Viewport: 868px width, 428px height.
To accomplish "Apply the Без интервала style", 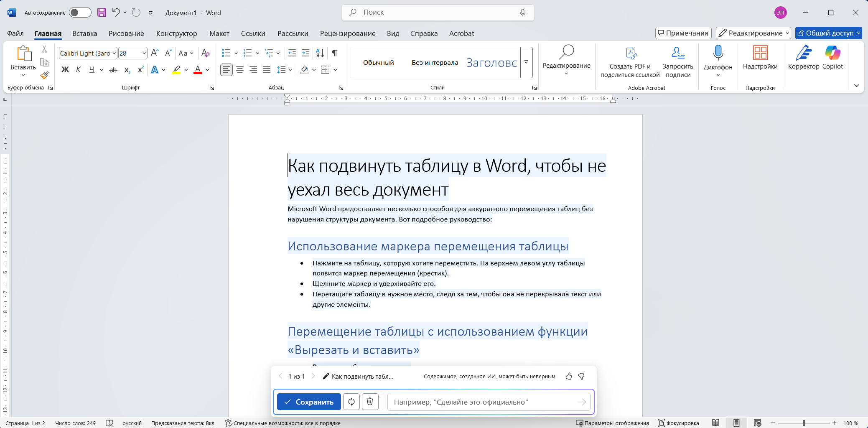I will tap(435, 62).
